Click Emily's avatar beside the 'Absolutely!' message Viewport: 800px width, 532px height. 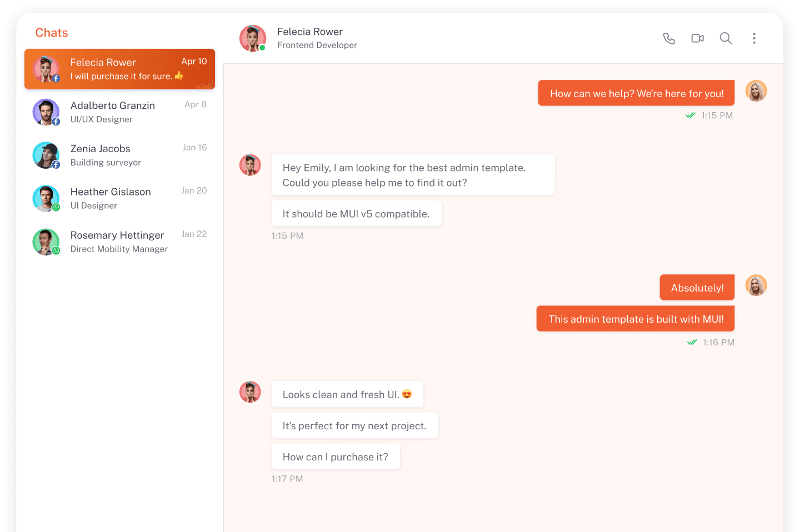(756, 285)
